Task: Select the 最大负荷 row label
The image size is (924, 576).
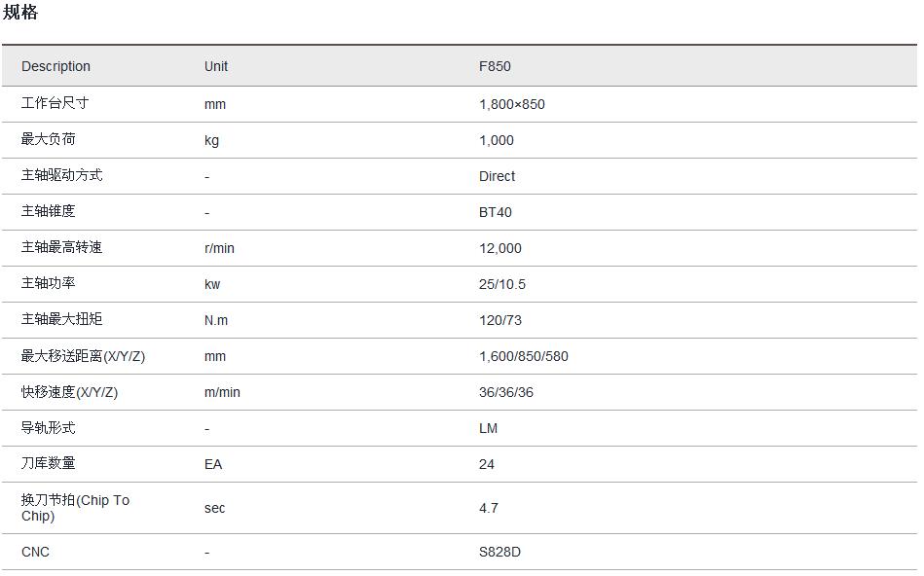Action: pos(48,139)
